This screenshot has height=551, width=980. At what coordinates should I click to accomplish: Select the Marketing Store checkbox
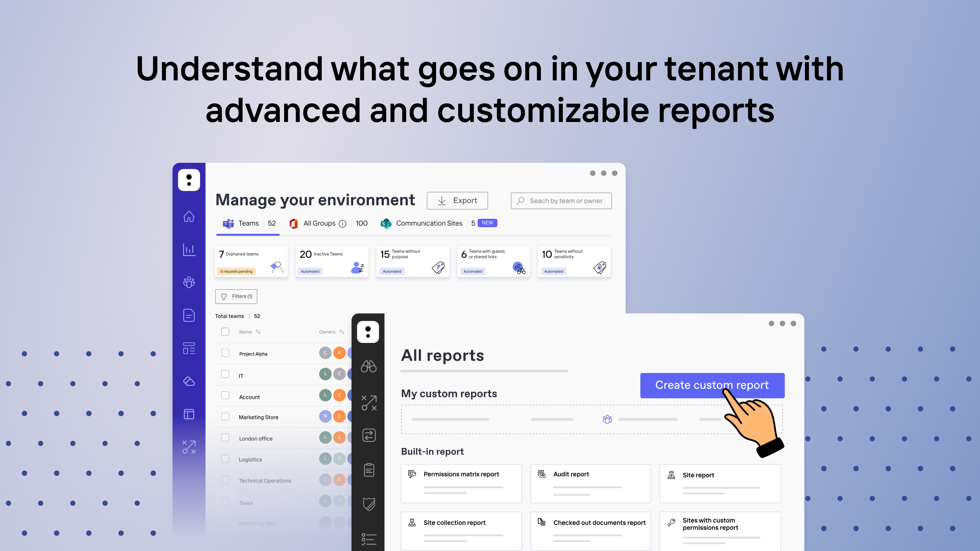225,416
